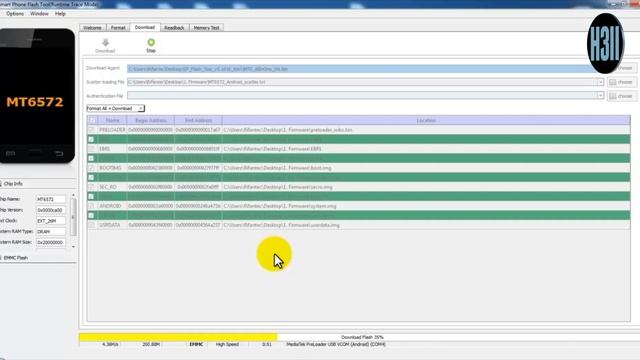Click the download progress bar
Screen dimensions: 640x360
pos(359,337)
